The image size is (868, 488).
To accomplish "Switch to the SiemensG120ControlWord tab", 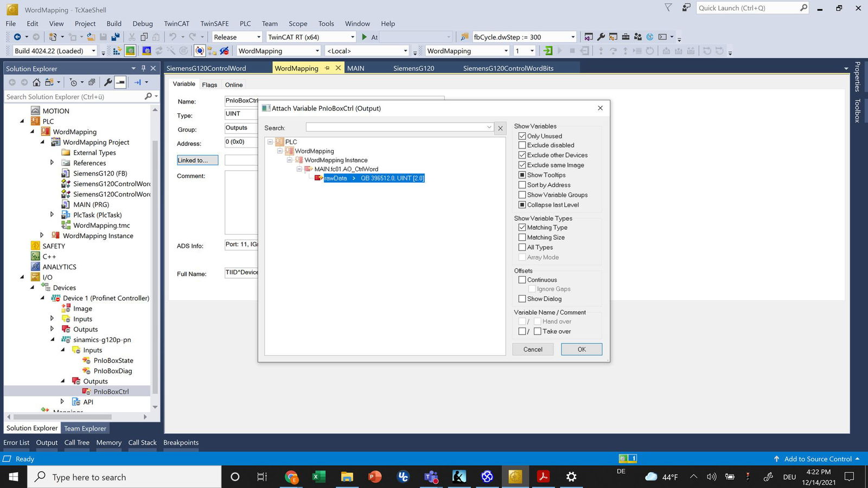I will [206, 68].
